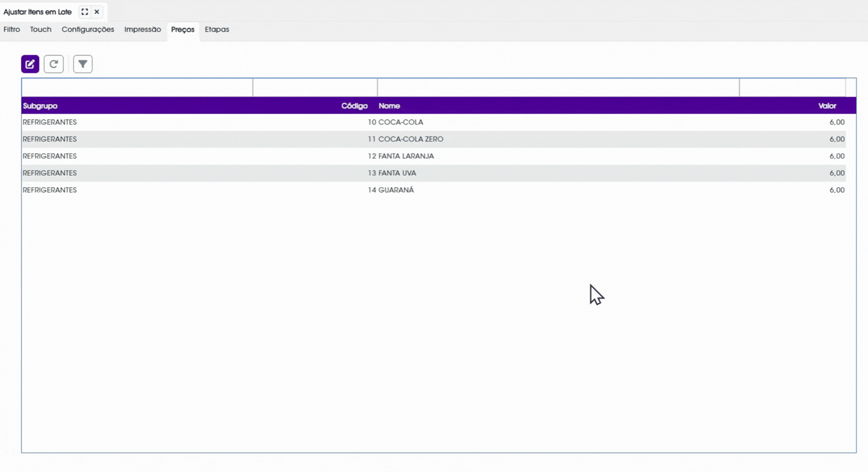Click code 14 in the Código column
868x472 pixels.
(372, 190)
